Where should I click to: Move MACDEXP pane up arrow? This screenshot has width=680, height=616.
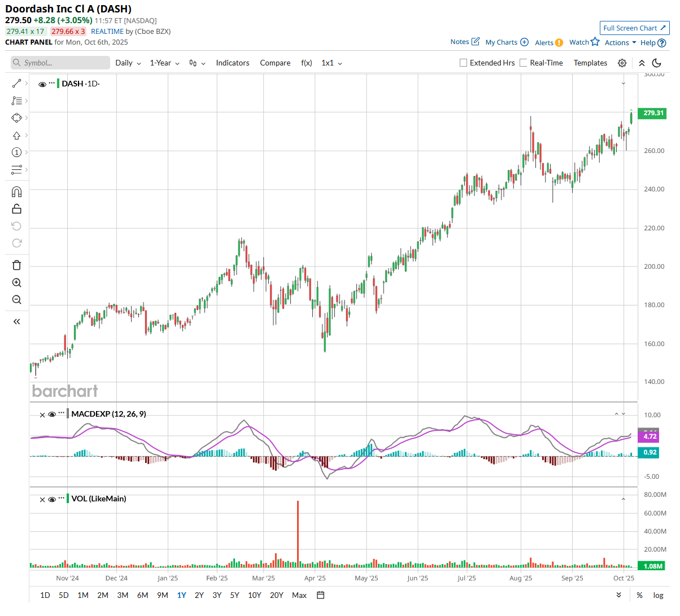[617, 414]
